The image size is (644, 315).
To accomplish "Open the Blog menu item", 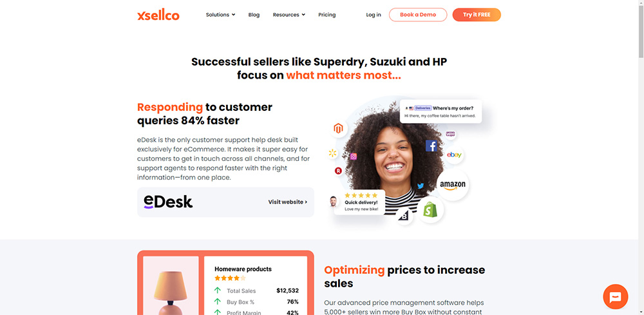I will pyautogui.click(x=254, y=15).
